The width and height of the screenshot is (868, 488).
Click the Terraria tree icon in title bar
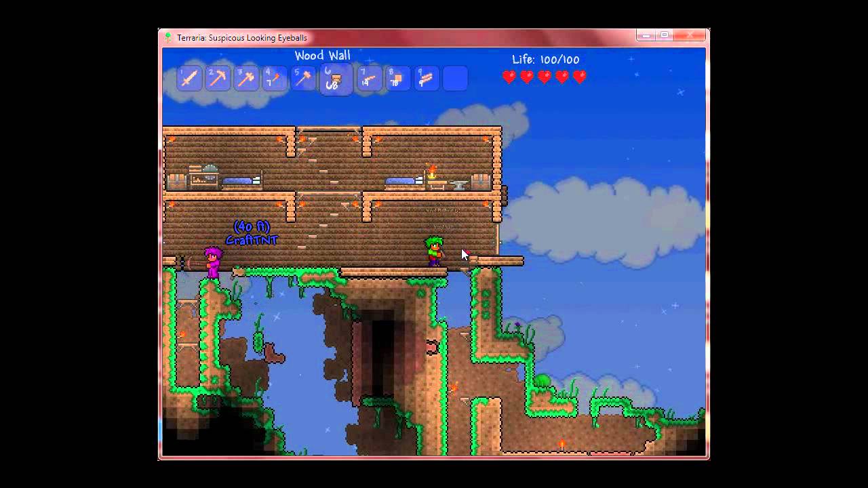pyautogui.click(x=168, y=38)
